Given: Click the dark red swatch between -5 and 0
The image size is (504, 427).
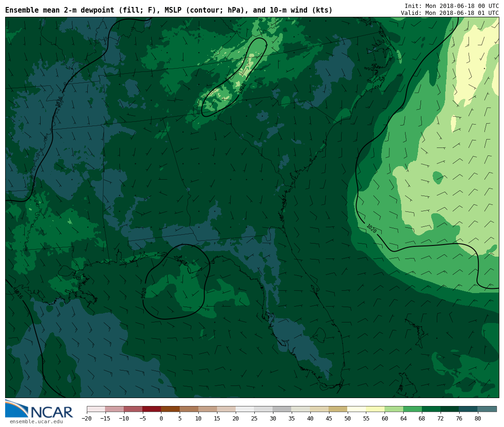Looking at the screenshot, I should point(152,409).
